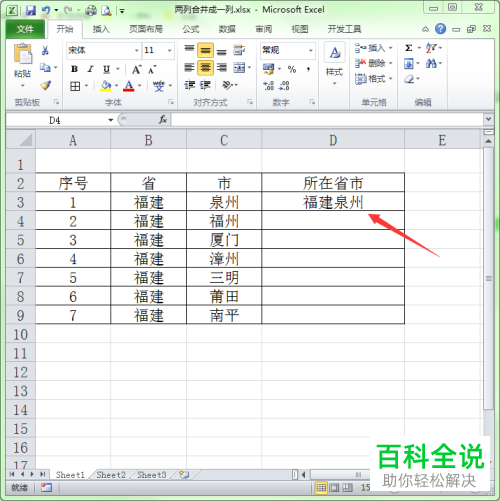500x501 pixels.
Task: Click the red Font Color A swatch
Action: (129, 86)
